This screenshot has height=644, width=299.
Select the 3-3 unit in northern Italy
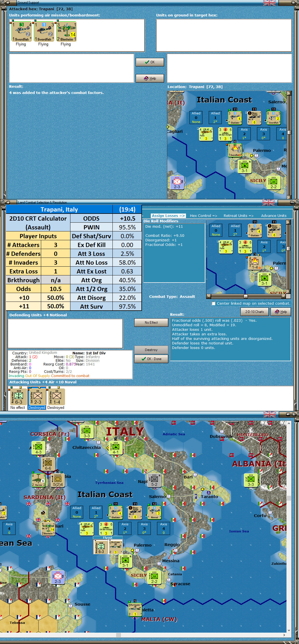click(87, 432)
